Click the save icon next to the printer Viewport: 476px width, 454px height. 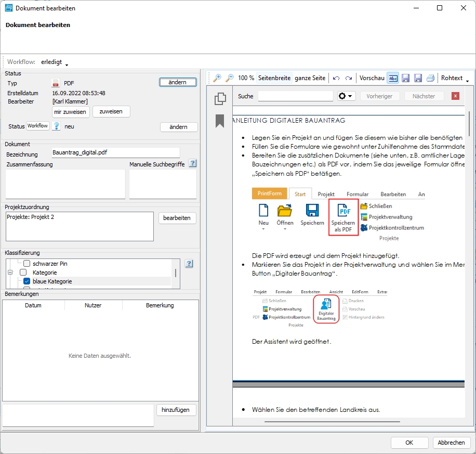418,78
